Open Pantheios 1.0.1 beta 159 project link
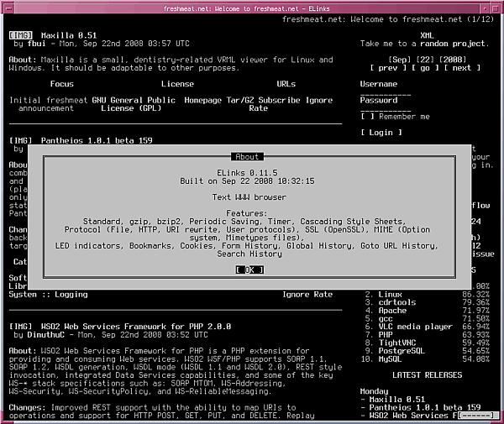Viewport: 504px width, 424px height. click(x=97, y=140)
